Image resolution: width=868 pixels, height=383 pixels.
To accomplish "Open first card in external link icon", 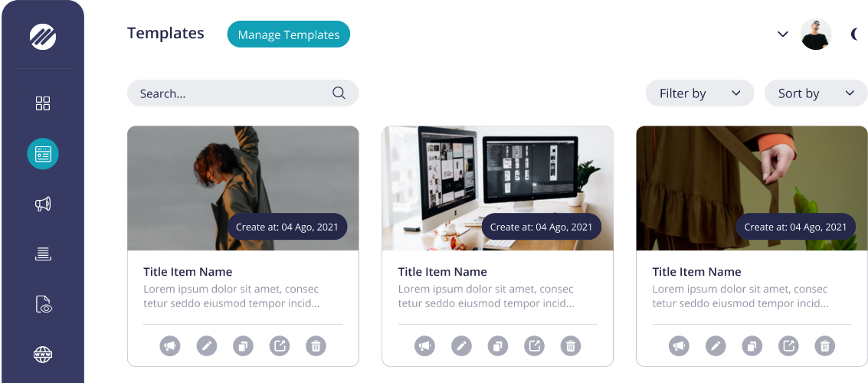I will [280, 346].
